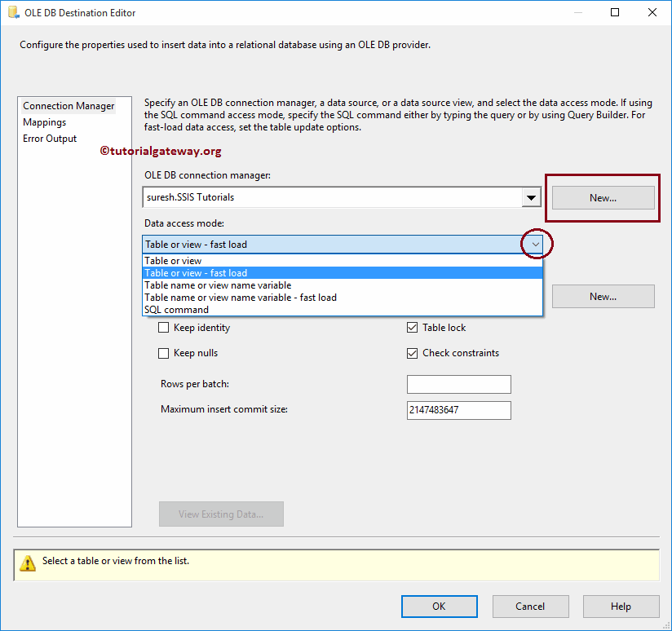The width and height of the screenshot is (672, 631).
Task: Confirm settings with the OK button
Action: click(x=439, y=606)
